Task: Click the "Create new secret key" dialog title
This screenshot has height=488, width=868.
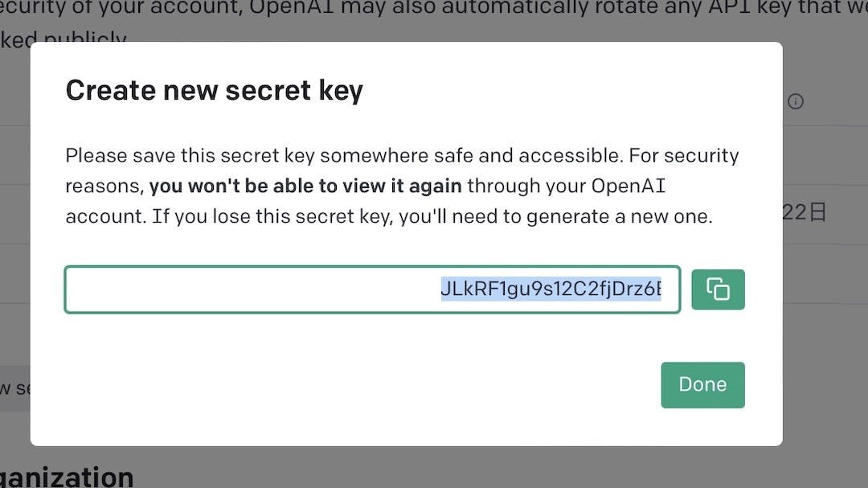Action: (x=214, y=90)
